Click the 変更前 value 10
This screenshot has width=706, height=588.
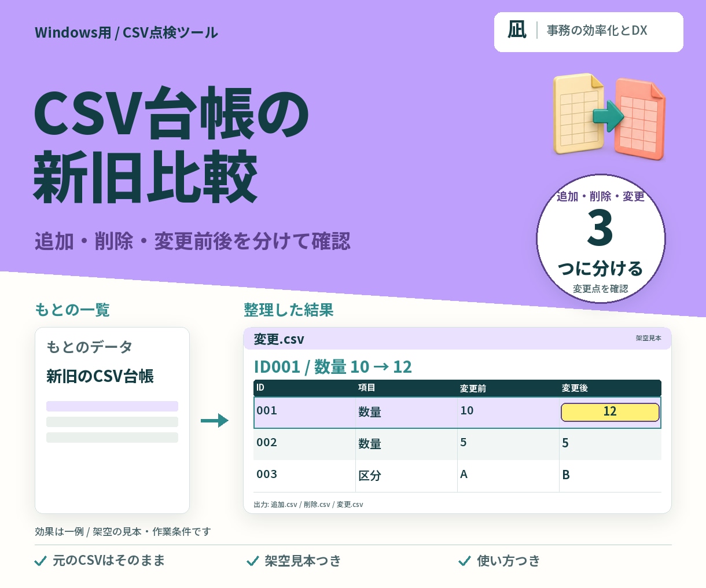tap(466, 411)
